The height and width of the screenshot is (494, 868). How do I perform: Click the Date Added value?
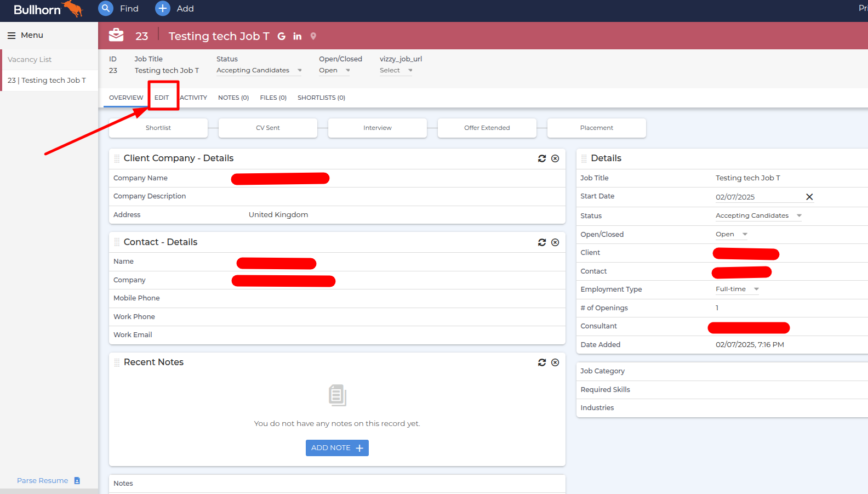point(750,345)
